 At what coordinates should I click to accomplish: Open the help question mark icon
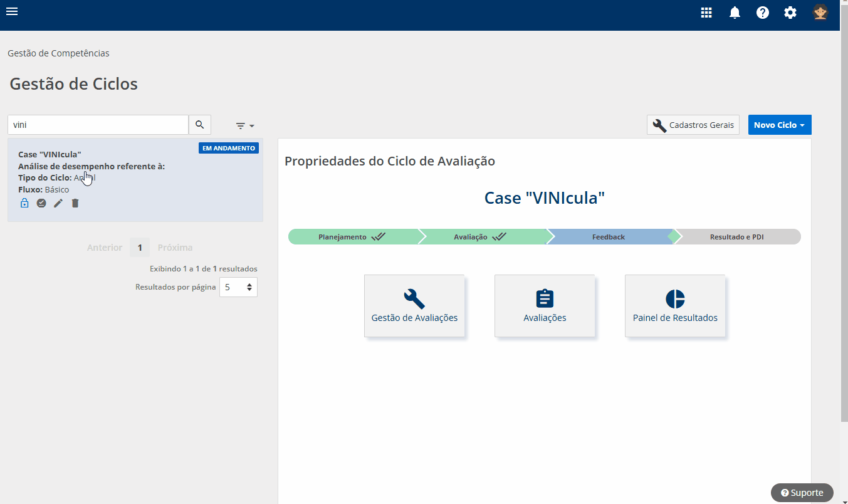[x=762, y=13]
